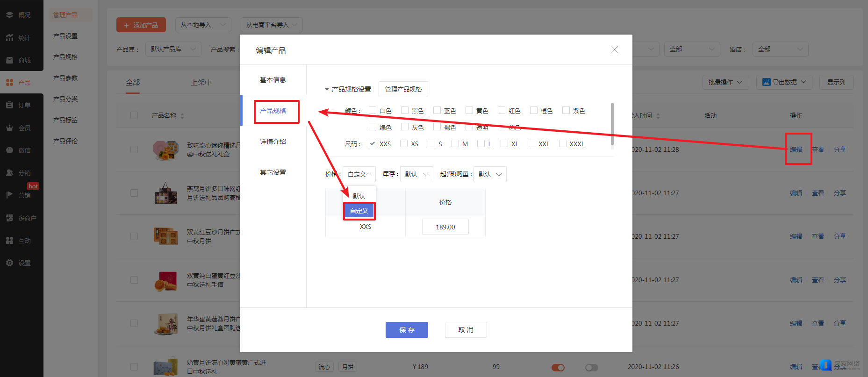Viewport: 868px width, 377px height.
Task: Switch to the 基本信息 tab
Action: [x=273, y=80]
